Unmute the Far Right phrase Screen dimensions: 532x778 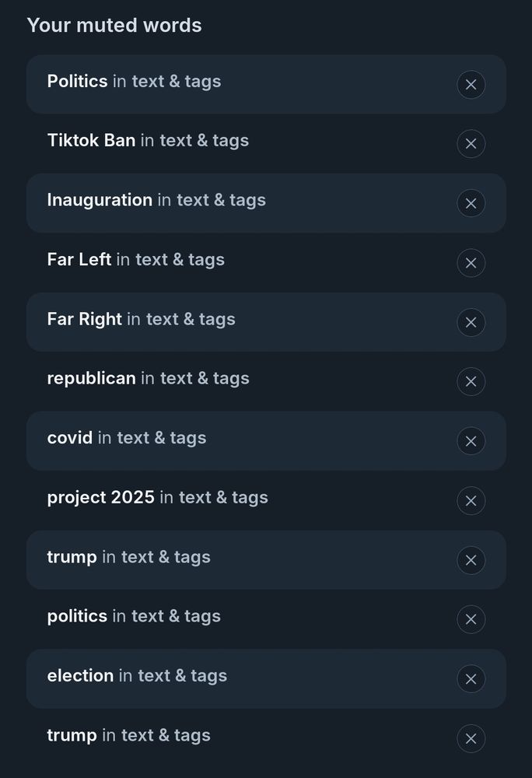[471, 323]
